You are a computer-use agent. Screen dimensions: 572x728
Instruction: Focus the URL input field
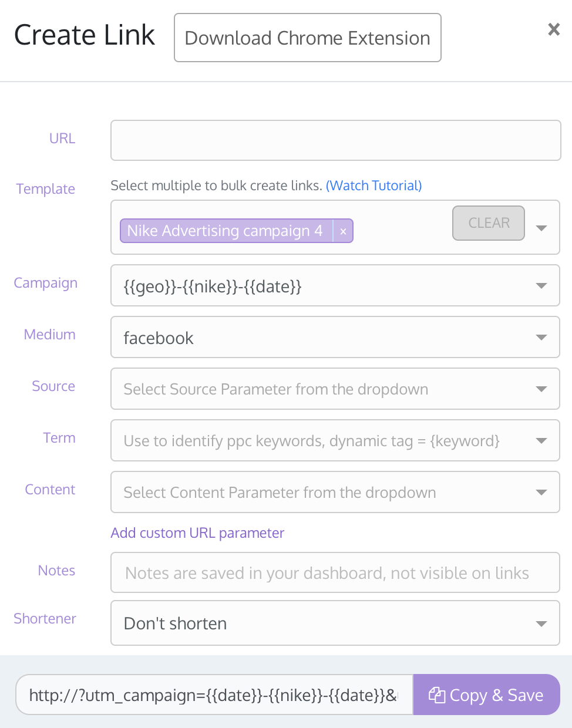[x=335, y=140]
